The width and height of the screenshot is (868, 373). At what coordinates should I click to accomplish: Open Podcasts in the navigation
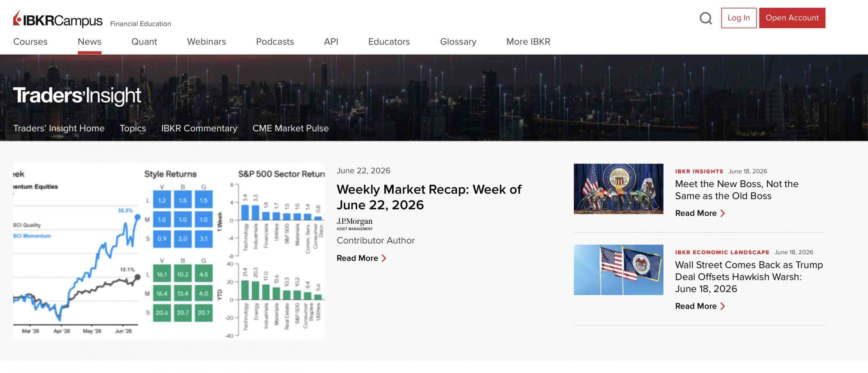[x=275, y=42]
